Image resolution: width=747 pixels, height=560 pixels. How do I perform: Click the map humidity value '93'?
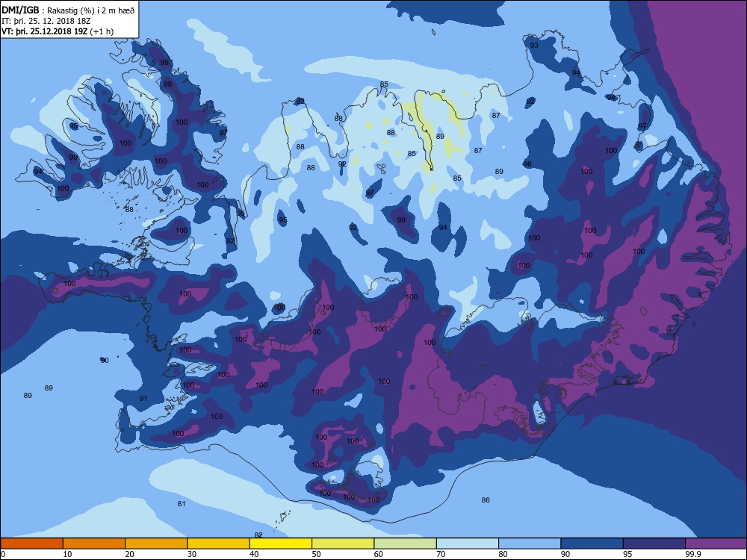coord(534,46)
